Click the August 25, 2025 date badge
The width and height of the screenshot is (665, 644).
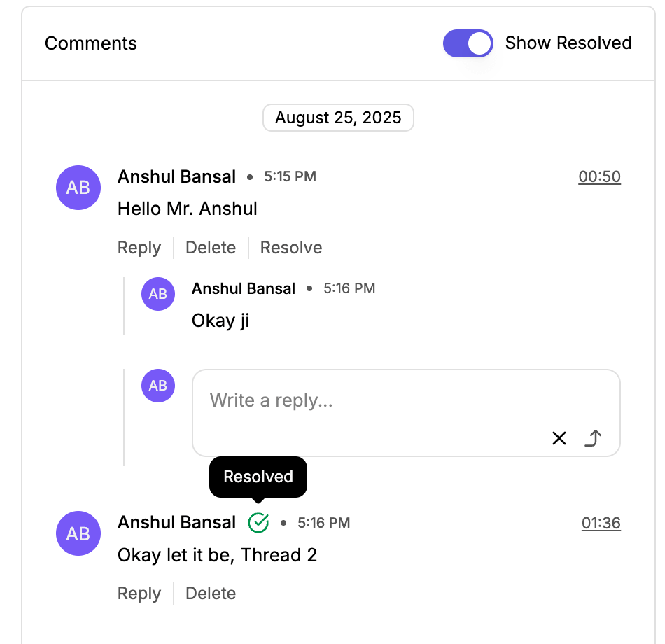tap(338, 118)
